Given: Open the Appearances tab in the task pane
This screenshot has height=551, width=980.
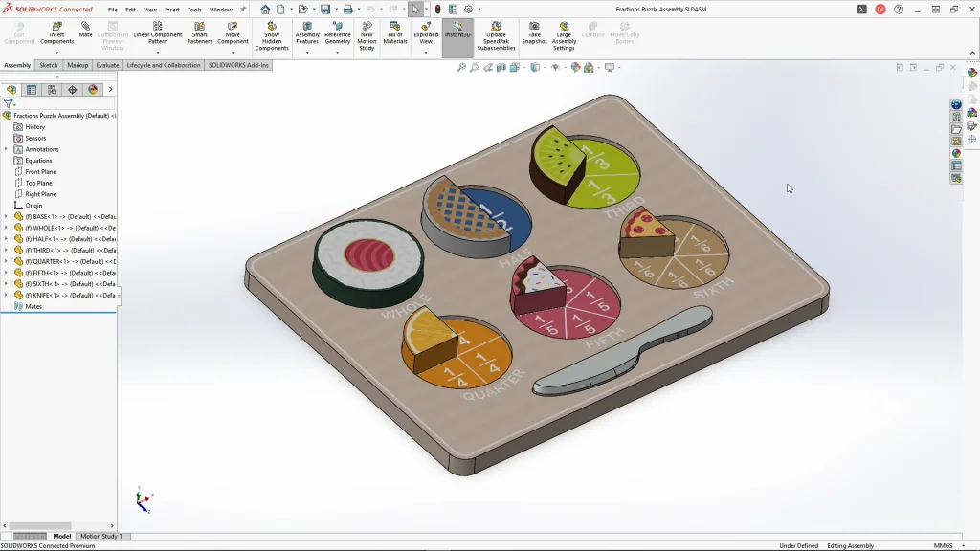Looking at the screenshot, I should pos(956,153).
